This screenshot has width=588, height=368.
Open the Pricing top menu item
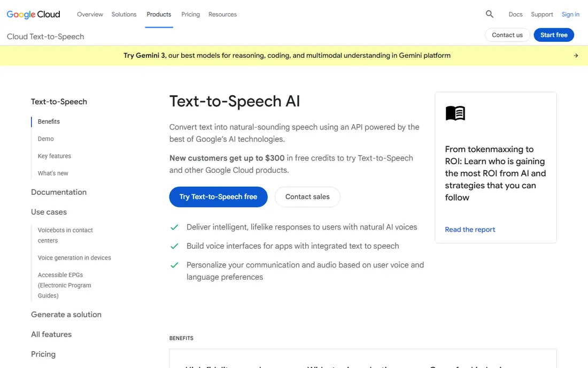(x=190, y=14)
